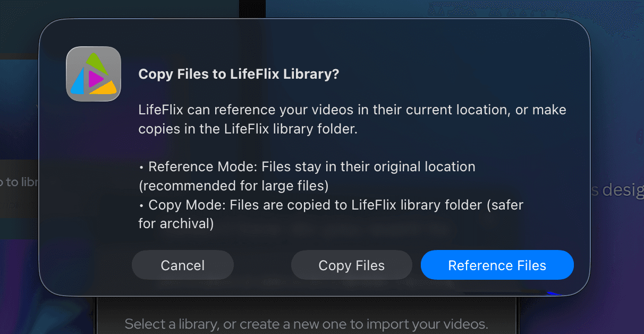Confirm with the blue Reference Files button
Screen dimensions: 644x334
click(497, 265)
